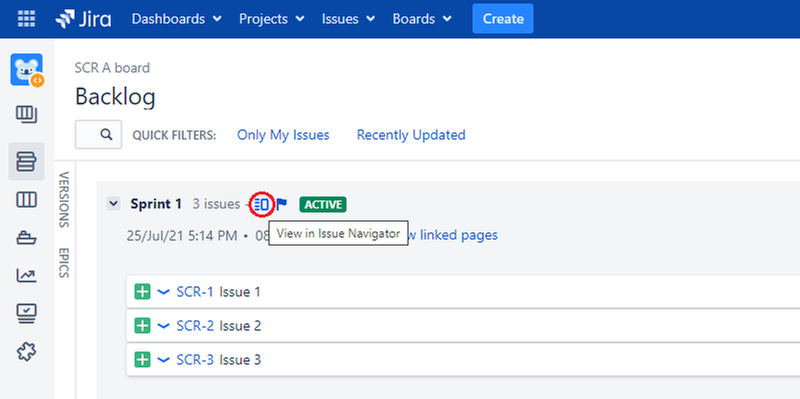Image resolution: width=800 pixels, height=399 pixels.
Task: Open the SCR-2 issue link
Action: tap(195, 326)
